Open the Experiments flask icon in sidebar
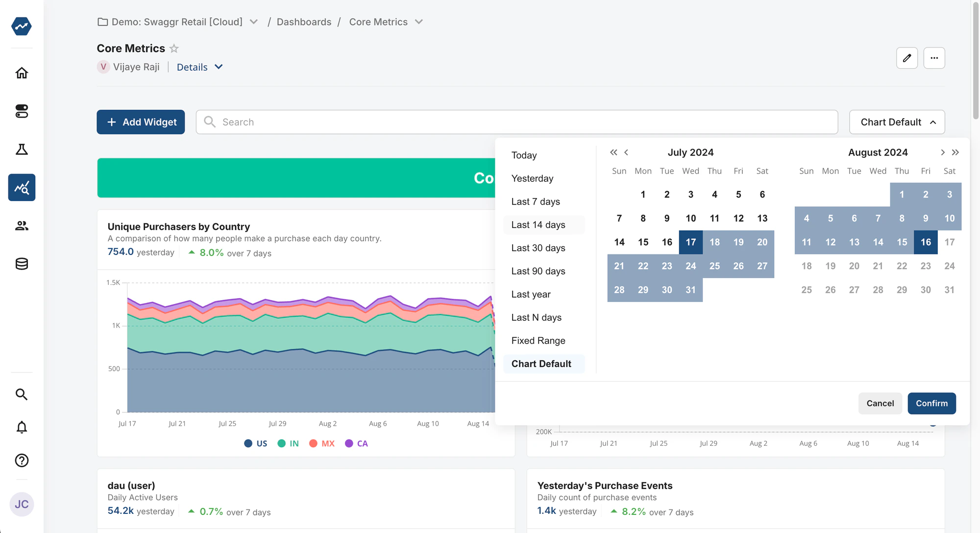 [x=22, y=149]
